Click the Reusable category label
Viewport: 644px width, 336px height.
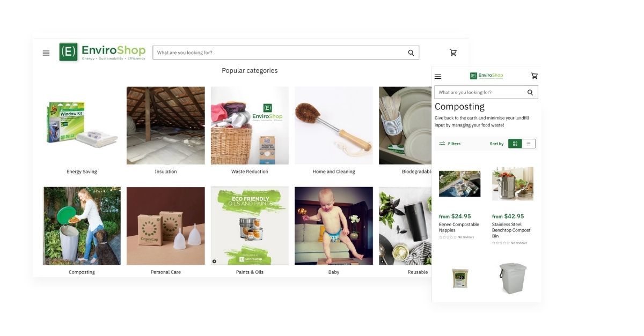418,272
